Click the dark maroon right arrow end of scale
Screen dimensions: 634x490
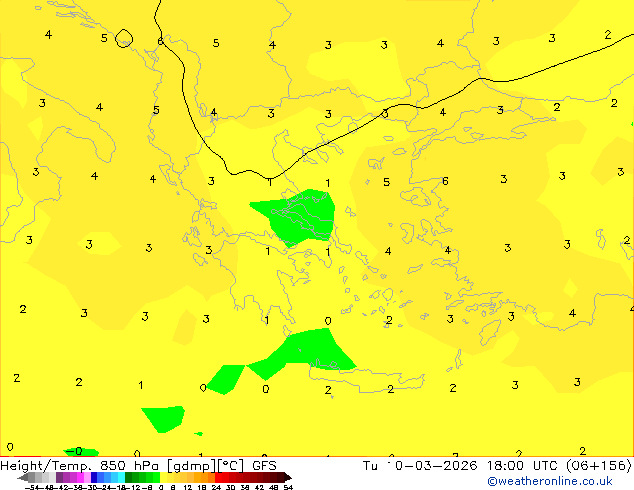pos(288,477)
